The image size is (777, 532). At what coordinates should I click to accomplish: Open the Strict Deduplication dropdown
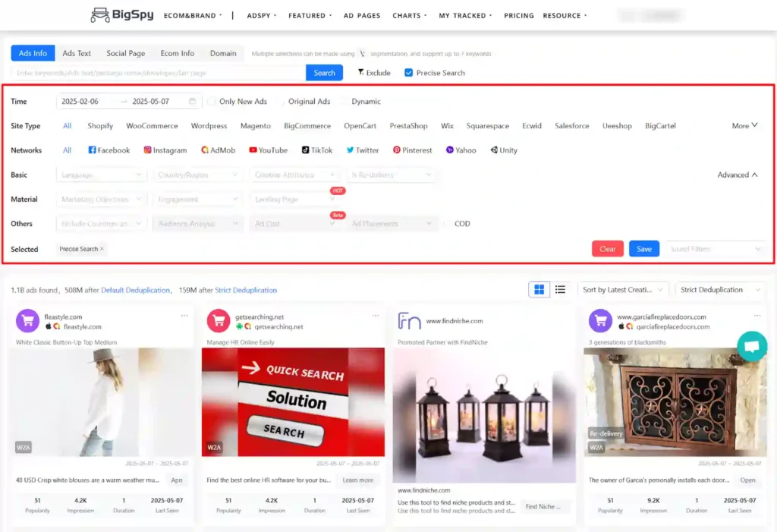[x=719, y=289]
